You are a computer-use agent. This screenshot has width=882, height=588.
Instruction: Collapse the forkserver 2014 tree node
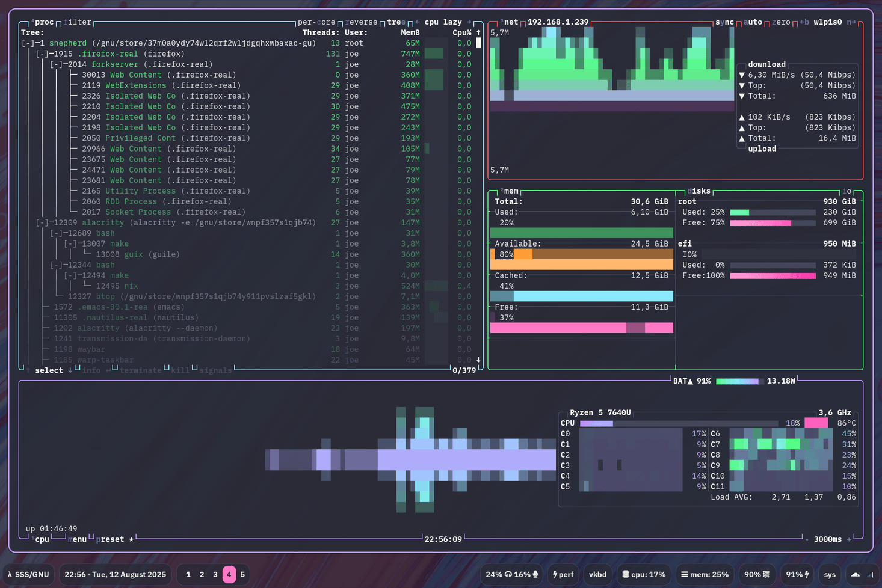click(56, 64)
